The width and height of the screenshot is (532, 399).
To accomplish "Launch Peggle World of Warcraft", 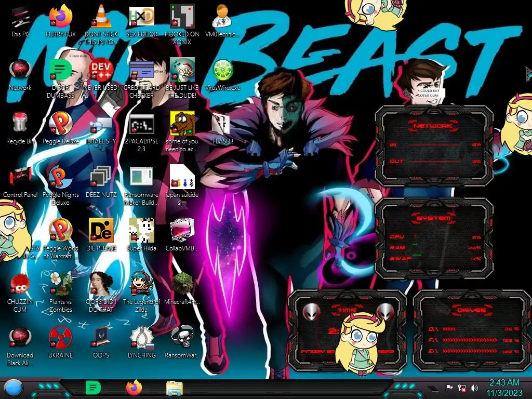I will point(60,239).
